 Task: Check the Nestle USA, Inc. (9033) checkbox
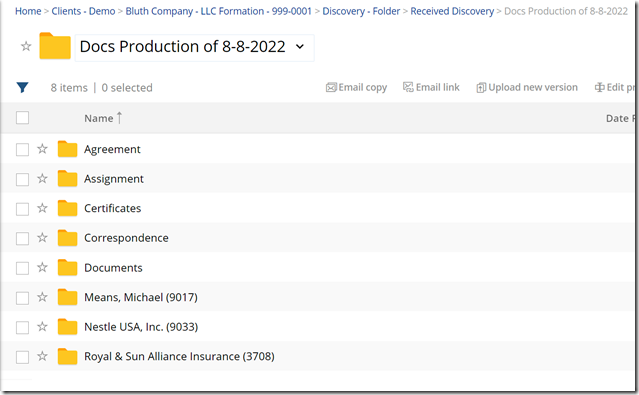22,327
